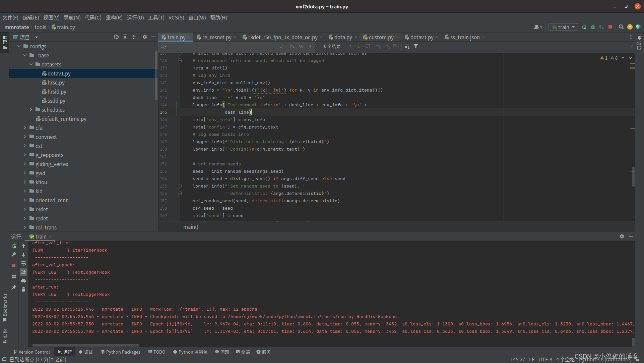Open Search Everywhere magnifier icon

[x=621, y=27]
